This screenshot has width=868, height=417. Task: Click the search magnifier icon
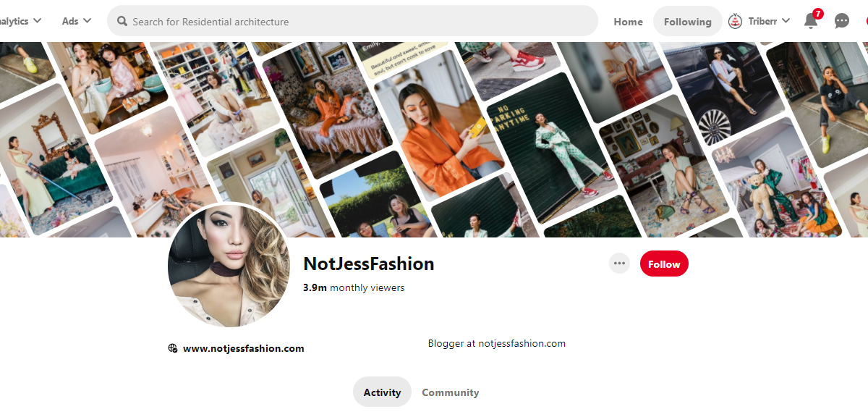(122, 22)
